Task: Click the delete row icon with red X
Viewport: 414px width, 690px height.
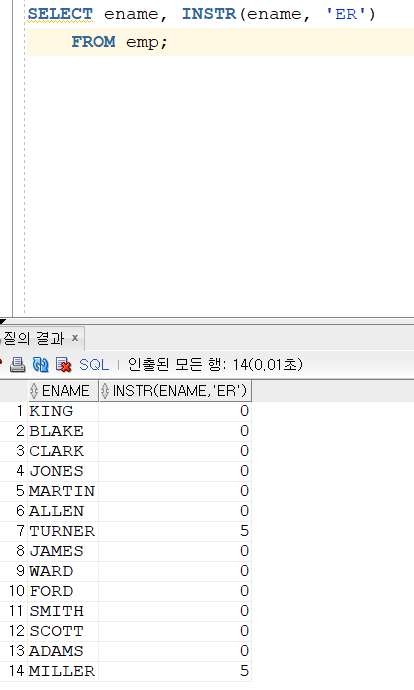Action: pos(63,364)
